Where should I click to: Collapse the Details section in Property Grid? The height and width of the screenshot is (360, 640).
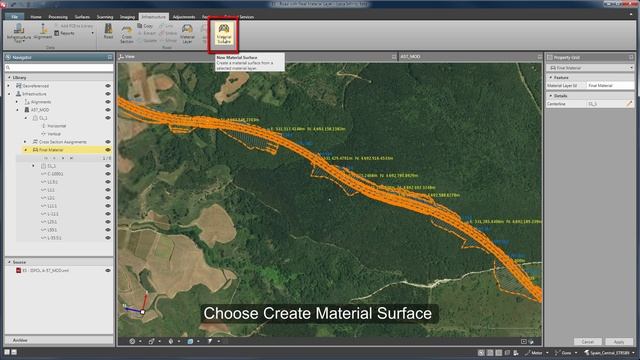551,96
